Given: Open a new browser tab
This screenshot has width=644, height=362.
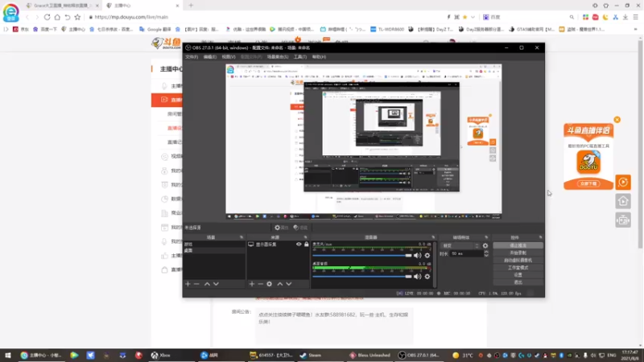Looking at the screenshot, I should click(191, 6).
